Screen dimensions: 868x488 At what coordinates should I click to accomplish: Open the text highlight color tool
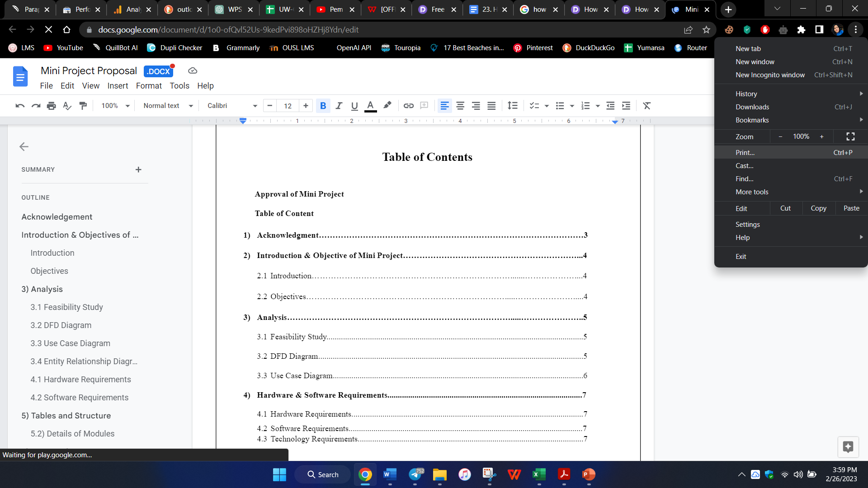pos(387,105)
